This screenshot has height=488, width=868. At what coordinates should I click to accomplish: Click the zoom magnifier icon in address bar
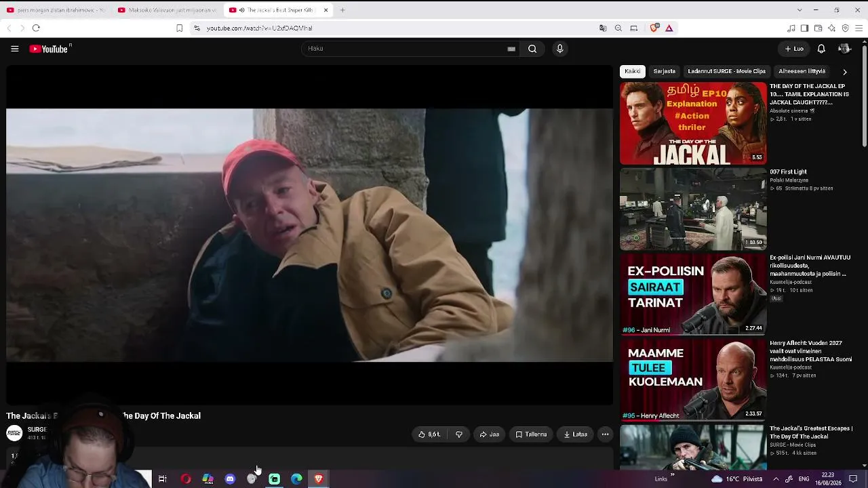(618, 28)
